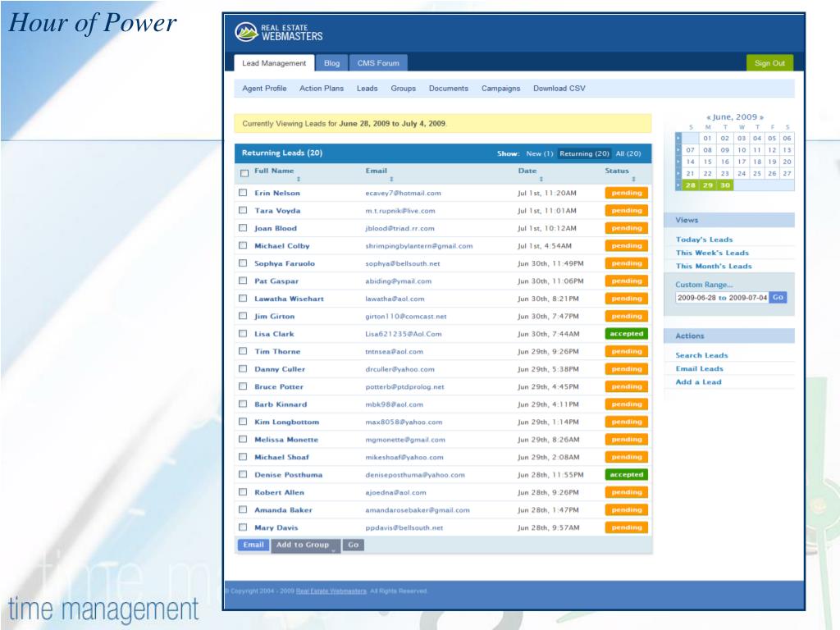Select June 30 in the calendar
Viewport: 840px width, 630px height.
coord(724,185)
